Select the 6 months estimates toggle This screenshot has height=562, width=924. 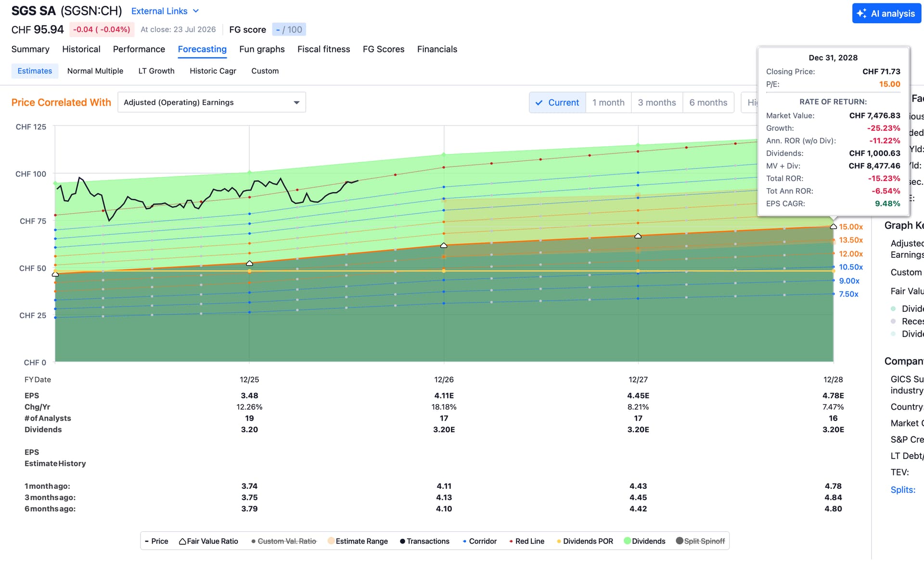click(x=708, y=102)
